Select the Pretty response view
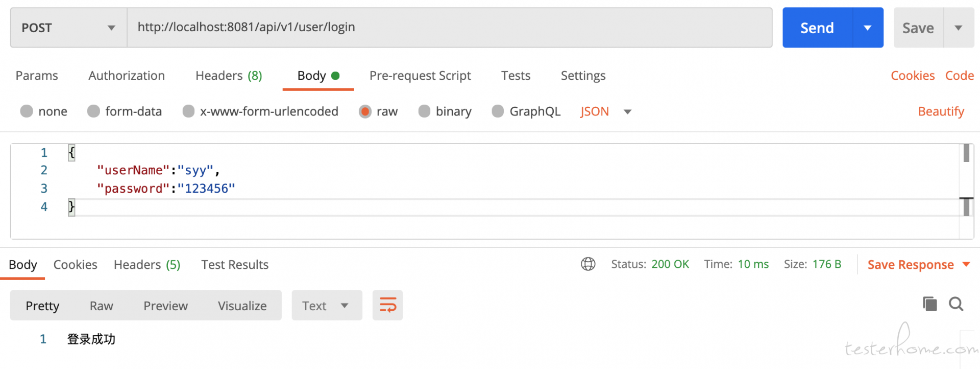 click(x=42, y=306)
